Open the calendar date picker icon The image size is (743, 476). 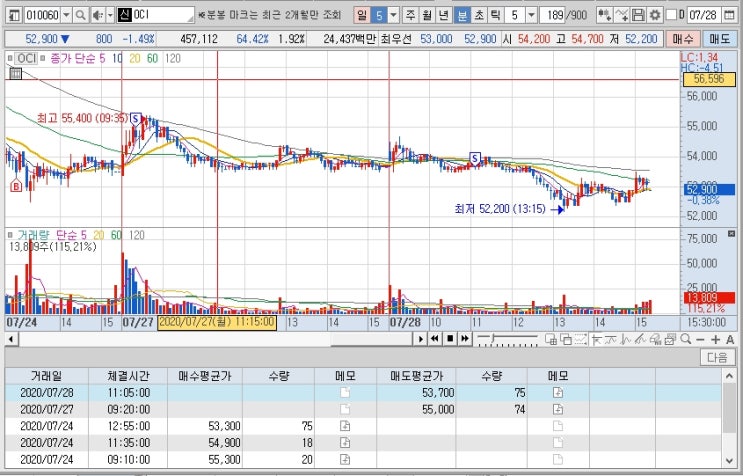(729, 15)
